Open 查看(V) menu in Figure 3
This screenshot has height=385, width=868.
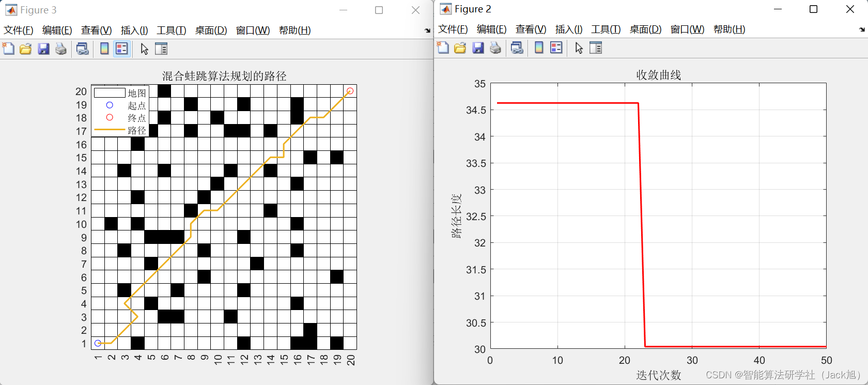pyautogui.click(x=97, y=30)
